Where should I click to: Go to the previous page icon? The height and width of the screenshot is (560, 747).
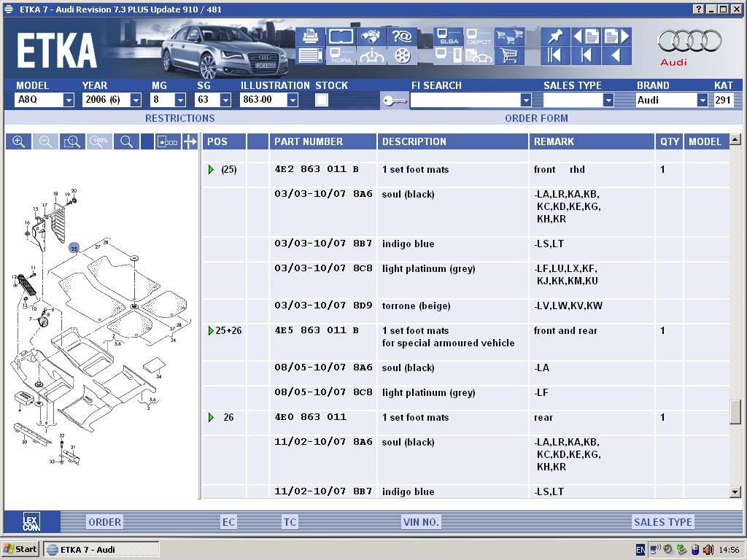tap(586, 36)
